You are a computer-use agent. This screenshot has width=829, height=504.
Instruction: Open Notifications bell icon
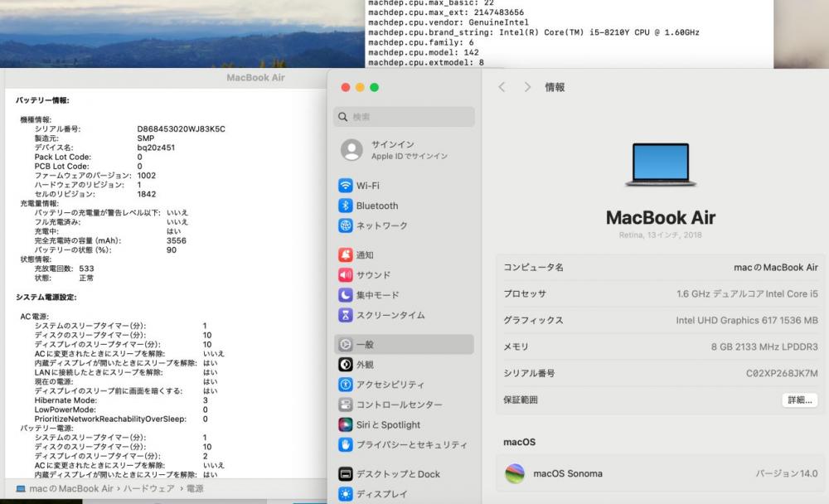coord(345,255)
